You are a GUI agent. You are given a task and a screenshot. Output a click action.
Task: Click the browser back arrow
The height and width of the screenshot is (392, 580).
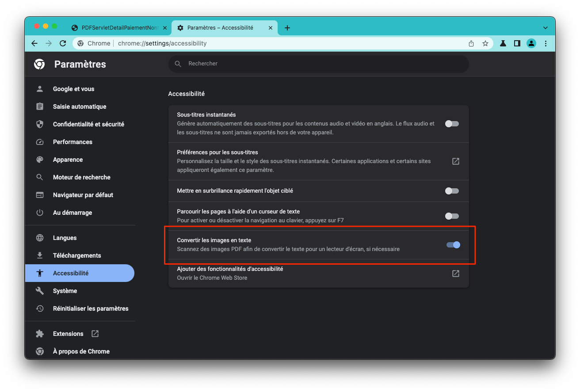pos(34,43)
